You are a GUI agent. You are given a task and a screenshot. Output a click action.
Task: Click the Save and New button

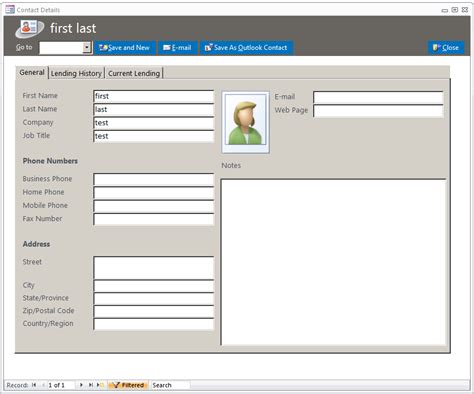[x=125, y=48]
